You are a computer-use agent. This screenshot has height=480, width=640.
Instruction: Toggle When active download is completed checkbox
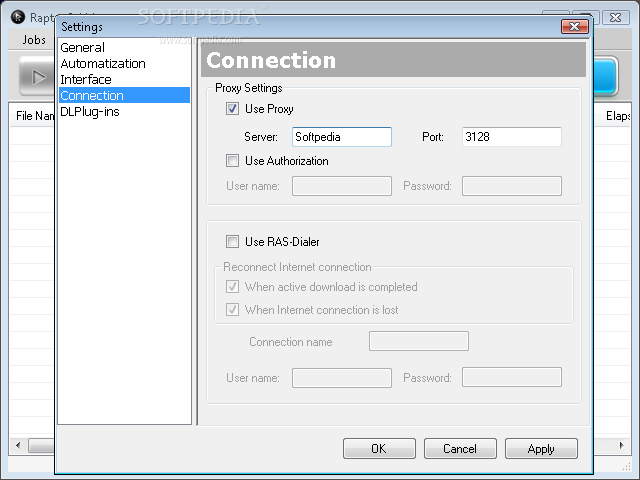tap(232, 287)
